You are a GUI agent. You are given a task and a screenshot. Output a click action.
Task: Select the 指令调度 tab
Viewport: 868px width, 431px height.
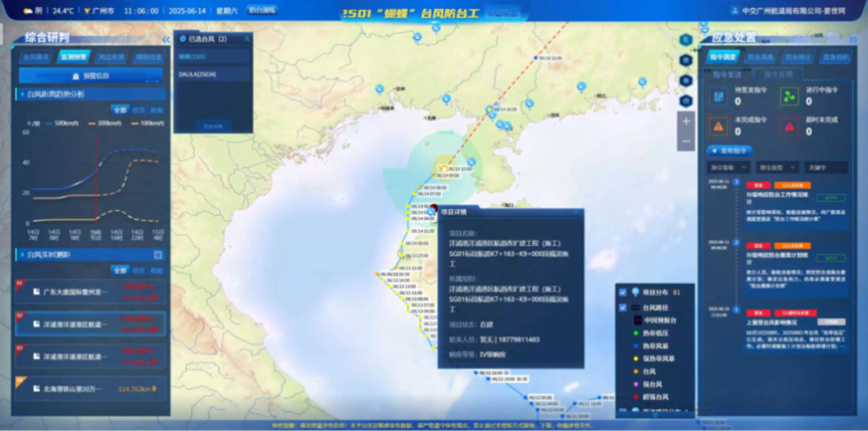coord(723,57)
